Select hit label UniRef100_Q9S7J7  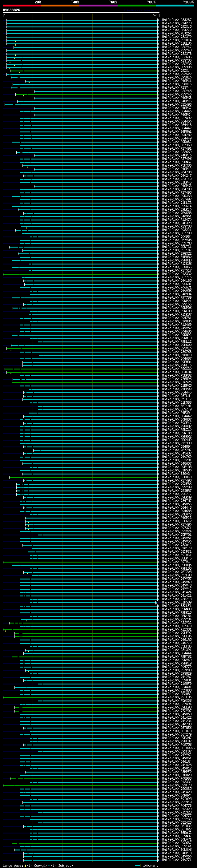pos(177,494)
